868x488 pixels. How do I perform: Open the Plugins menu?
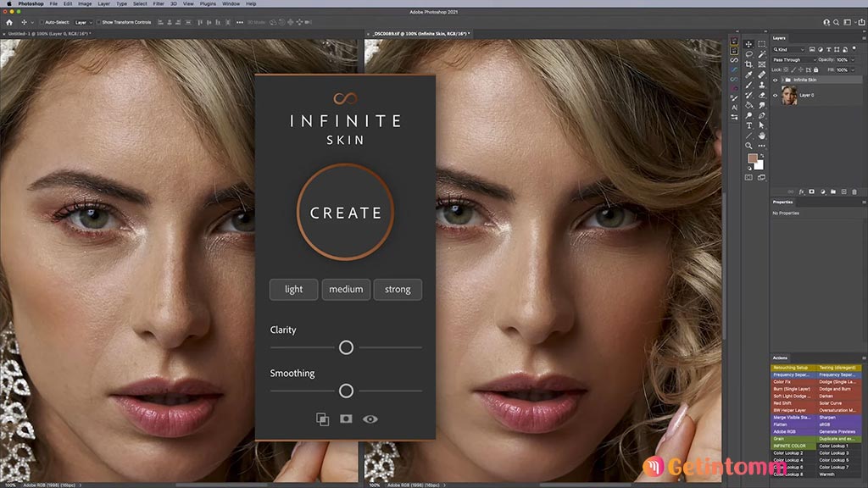[208, 3]
